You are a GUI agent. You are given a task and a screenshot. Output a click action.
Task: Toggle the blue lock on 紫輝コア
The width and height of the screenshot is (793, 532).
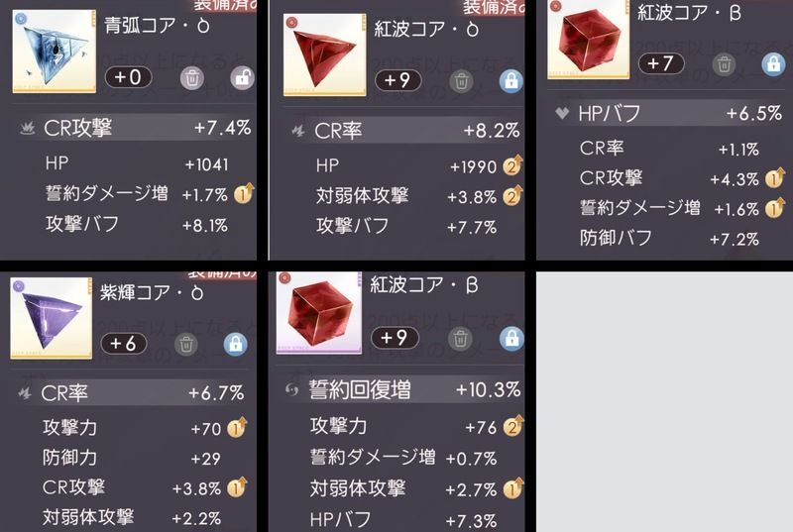tap(236, 345)
